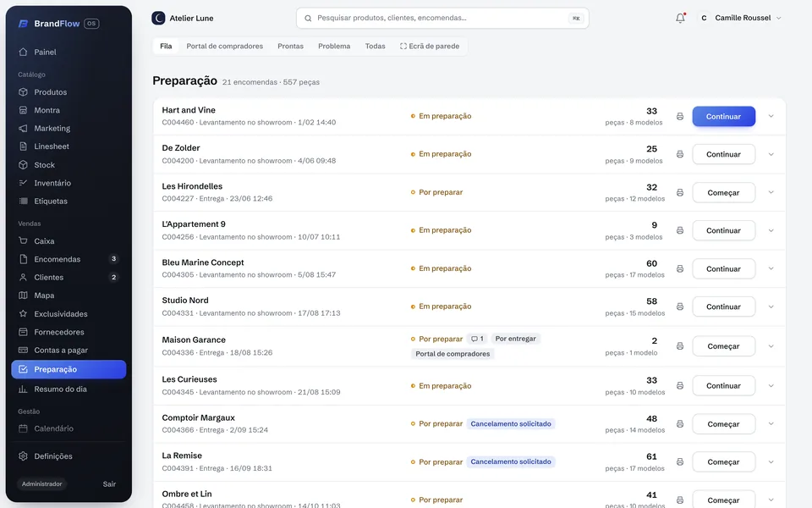The image size is (812, 508).
Task: Print the Bleu Marine Concept order
Action: pos(680,269)
